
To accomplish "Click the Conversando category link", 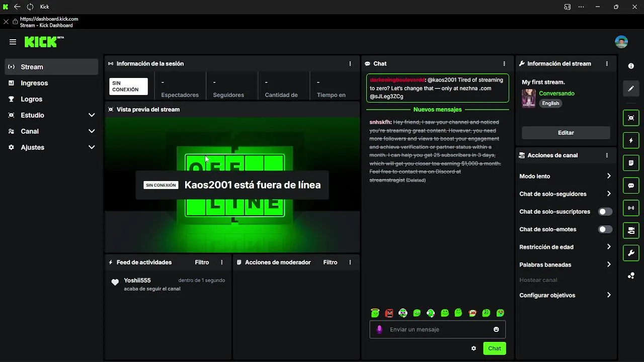I will pos(556,94).
